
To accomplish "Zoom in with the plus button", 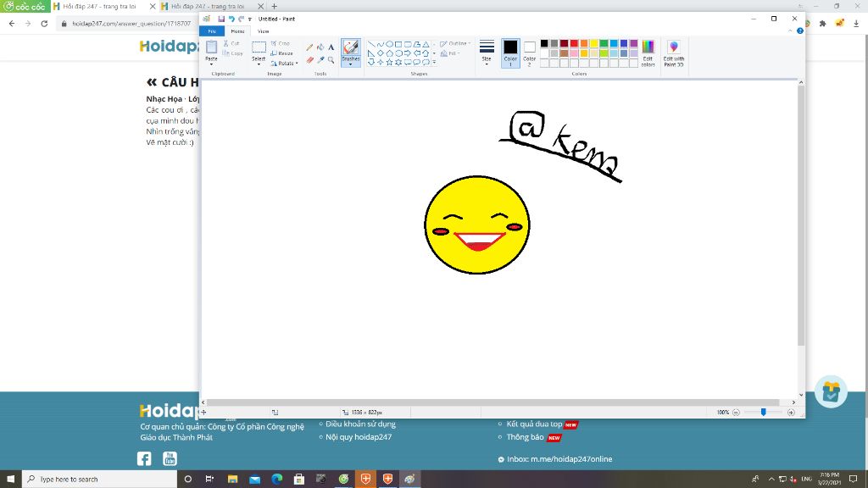I will tap(791, 413).
